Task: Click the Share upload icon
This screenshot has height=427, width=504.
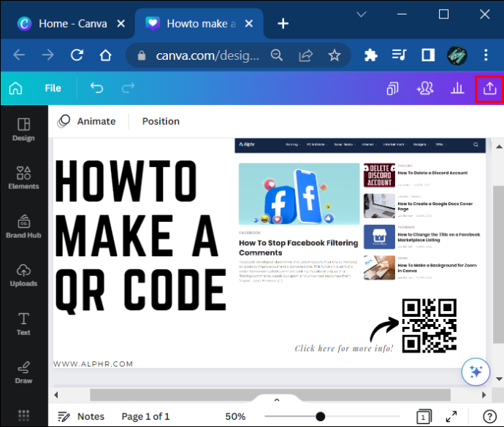Action: tap(489, 88)
